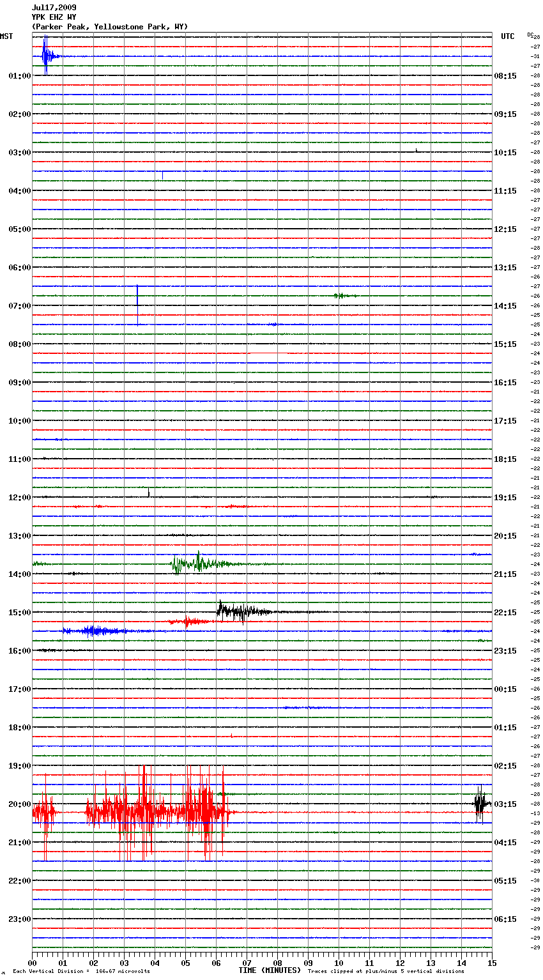Select the 03:00 MST time label
The image size is (543, 980).
[x=19, y=153]
